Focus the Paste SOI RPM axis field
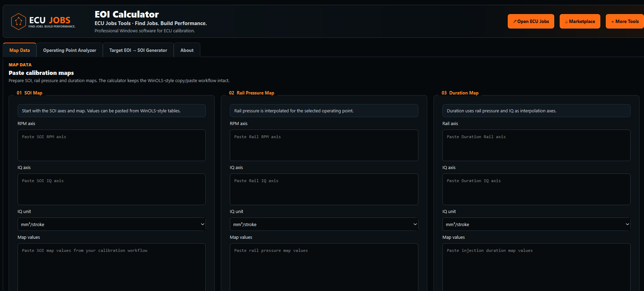The image size is (644, 291). [x=111, y=145]
